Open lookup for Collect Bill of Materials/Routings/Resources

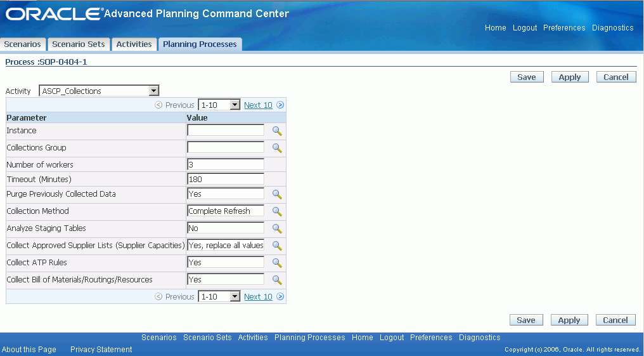tap(277, 280)
